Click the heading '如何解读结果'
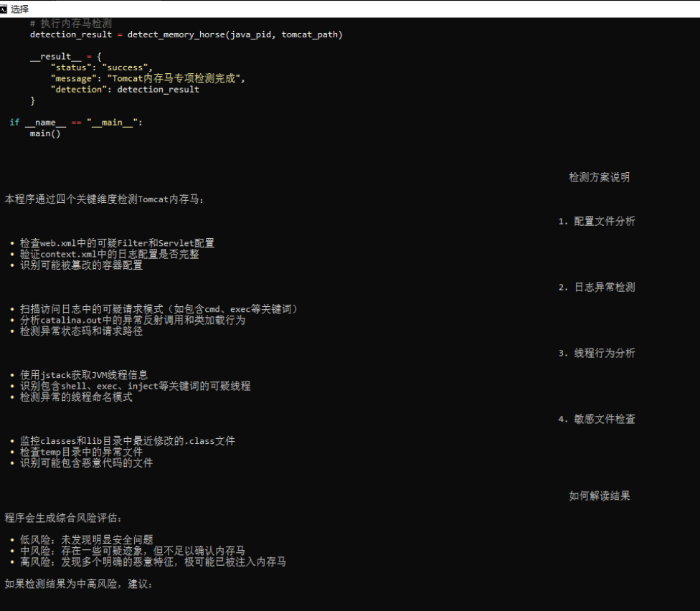700x611 pixels. point(599,496)
